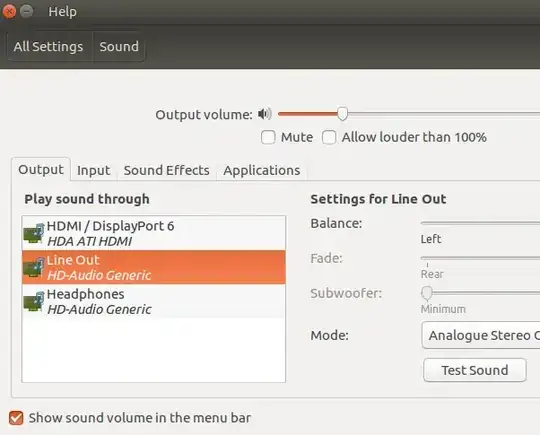Click the sound card icon for Headphones

[34, 301]
